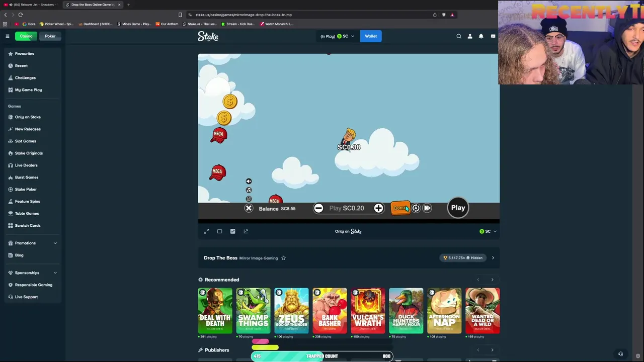Click the Stake logo
The width and height of the screenshot is (644, 362).
point(208,36)
